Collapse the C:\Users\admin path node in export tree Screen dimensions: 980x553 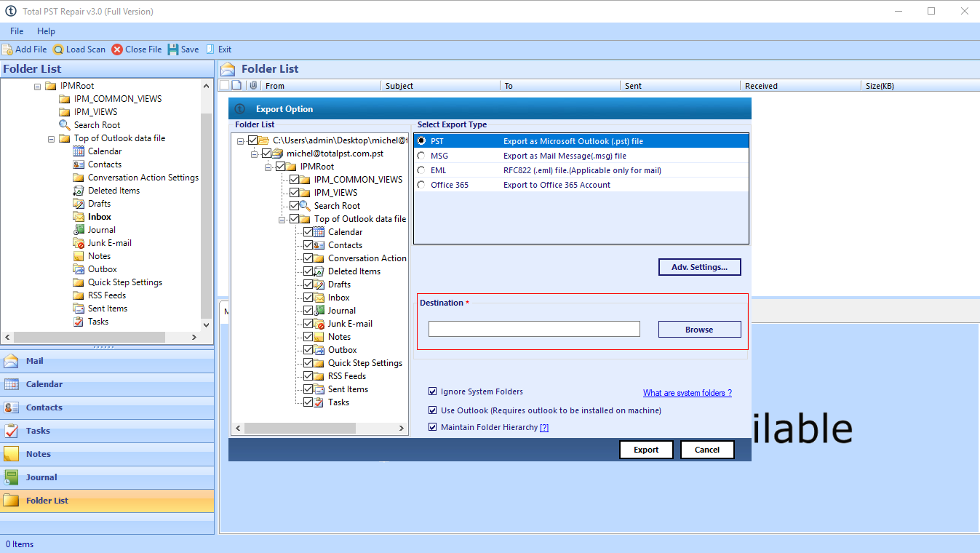click(x=241, y=140)
